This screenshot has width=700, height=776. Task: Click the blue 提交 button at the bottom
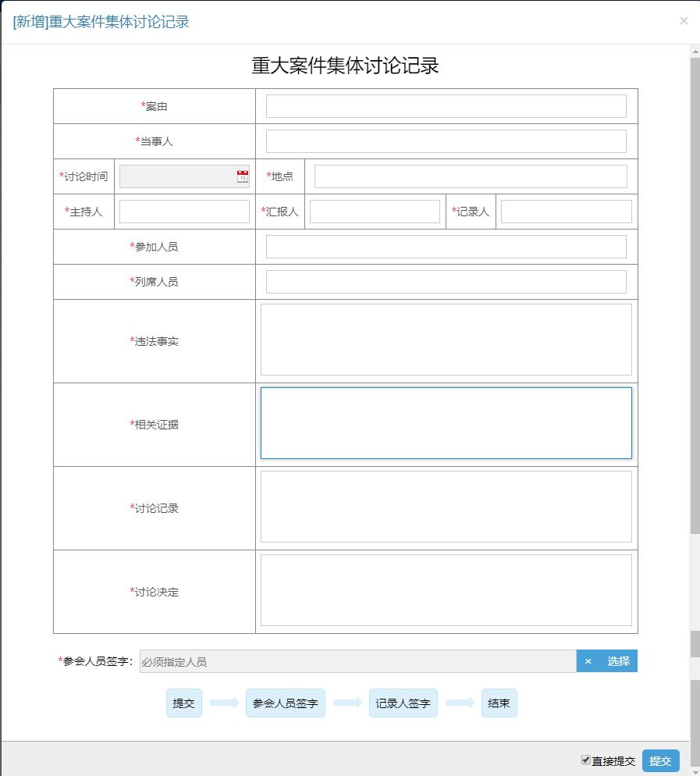click(x=660, y=760)
